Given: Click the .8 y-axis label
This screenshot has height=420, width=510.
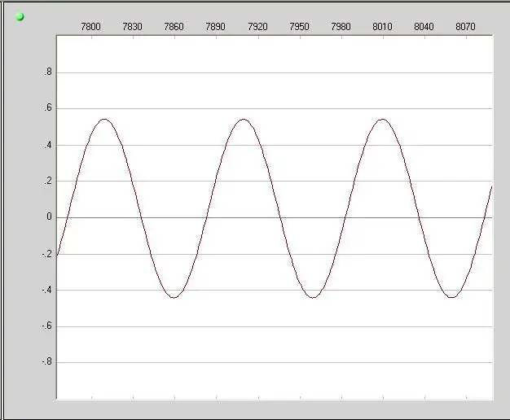Looking at the screenshot, I should click(x=48, y=72).
